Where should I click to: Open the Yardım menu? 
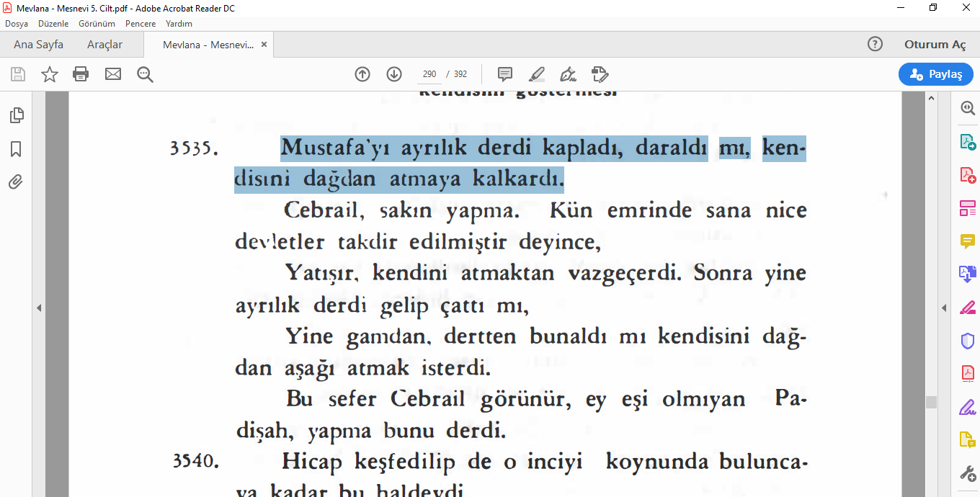pos(179,24)
